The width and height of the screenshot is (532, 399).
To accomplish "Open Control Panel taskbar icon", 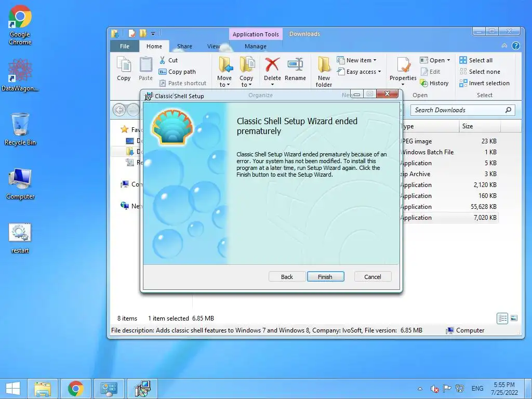I will click(109, 389).
